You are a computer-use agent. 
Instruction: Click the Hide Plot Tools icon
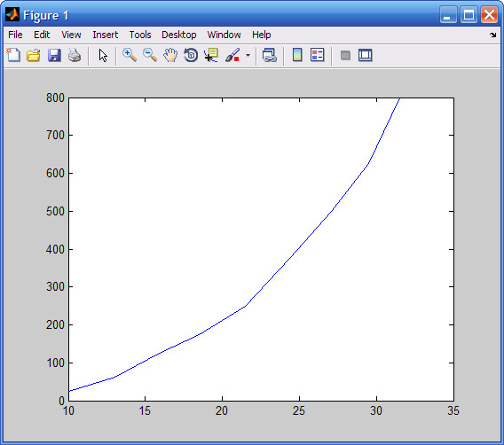pyautogui.click(x=345, y=55)
